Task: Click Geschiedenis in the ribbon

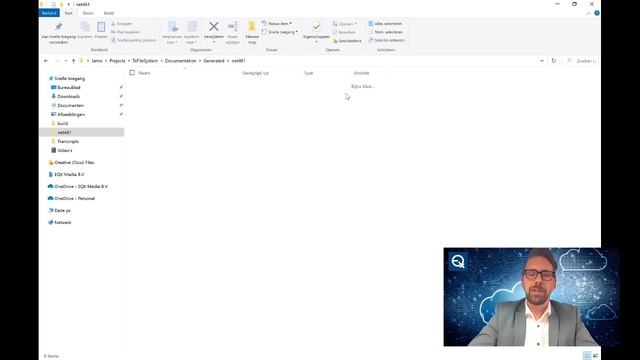Action: [x=347, y=40]
